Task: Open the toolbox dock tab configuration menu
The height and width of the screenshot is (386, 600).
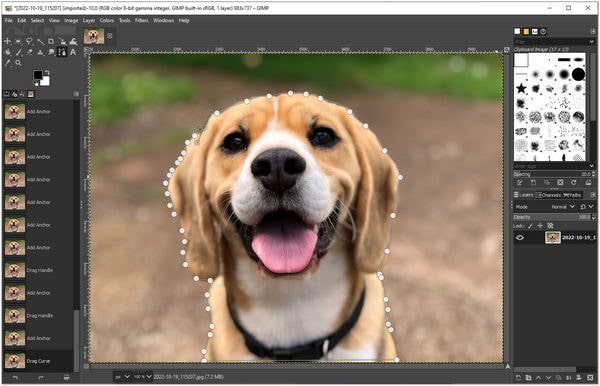Action: point(76,94)
